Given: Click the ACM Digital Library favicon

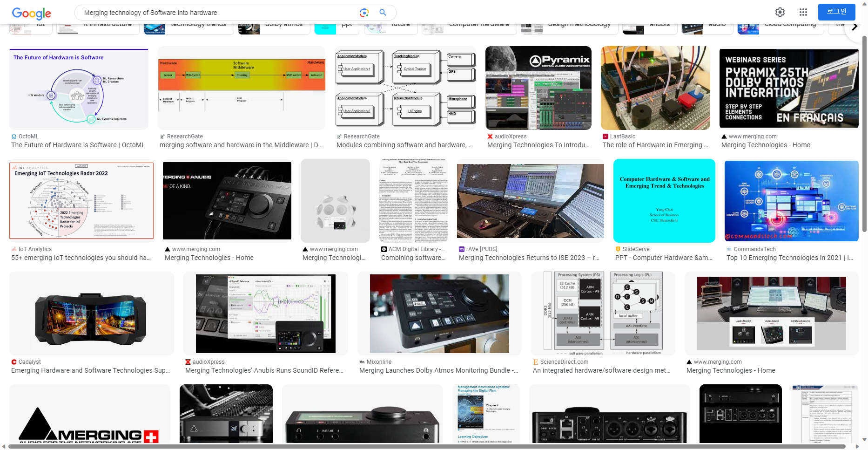Looking at the screenshot, I should (384, 249).
